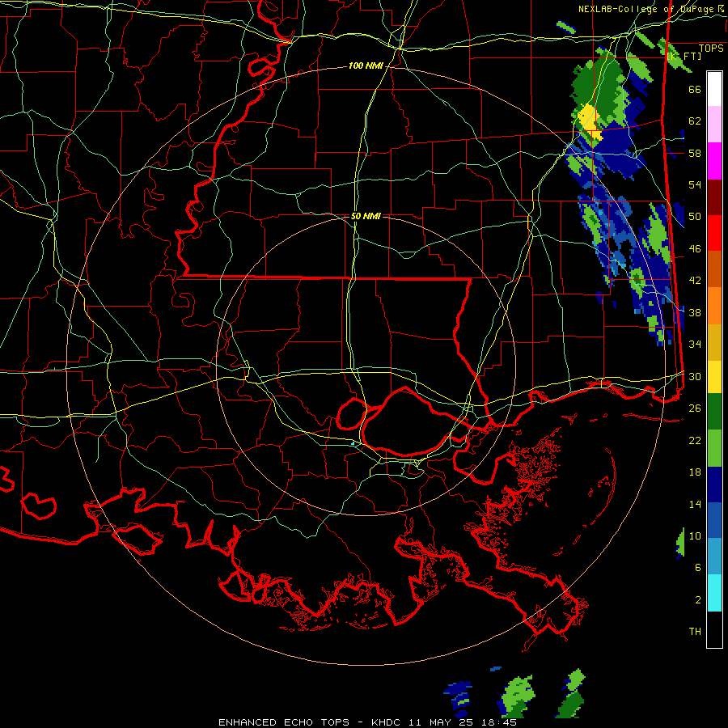Select the magenta legend color band

click(x=714, y=161)
